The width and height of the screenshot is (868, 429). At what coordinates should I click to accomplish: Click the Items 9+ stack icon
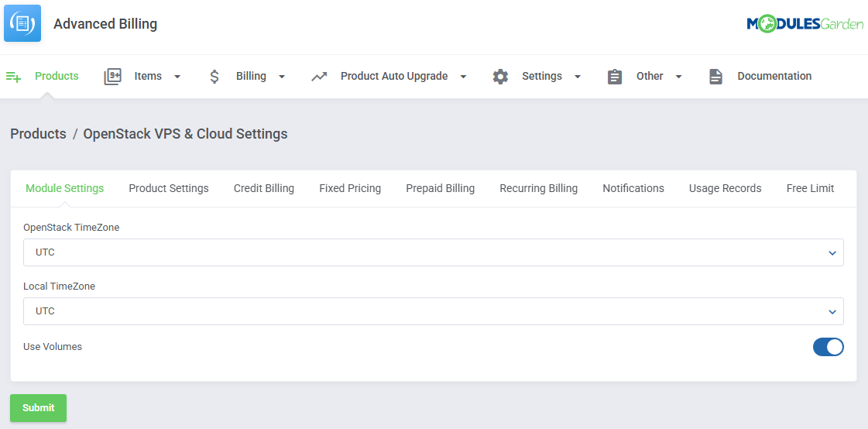pos(113,77)
